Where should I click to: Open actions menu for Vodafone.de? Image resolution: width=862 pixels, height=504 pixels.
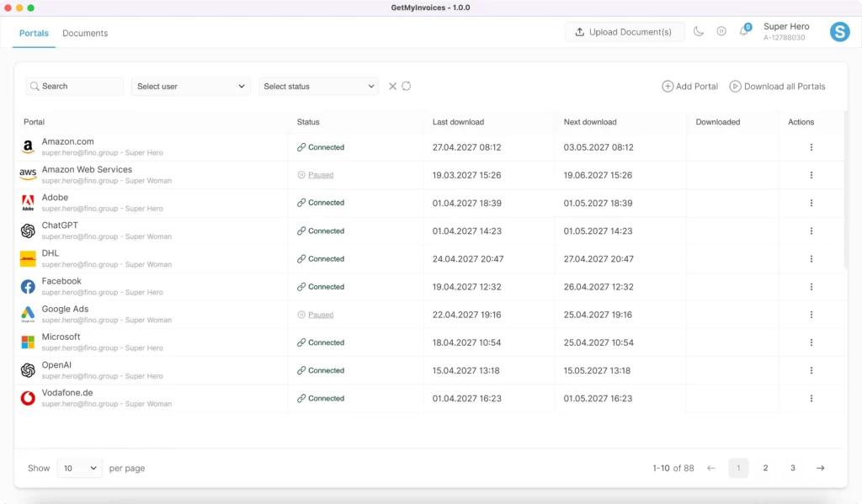pos(811,399)
